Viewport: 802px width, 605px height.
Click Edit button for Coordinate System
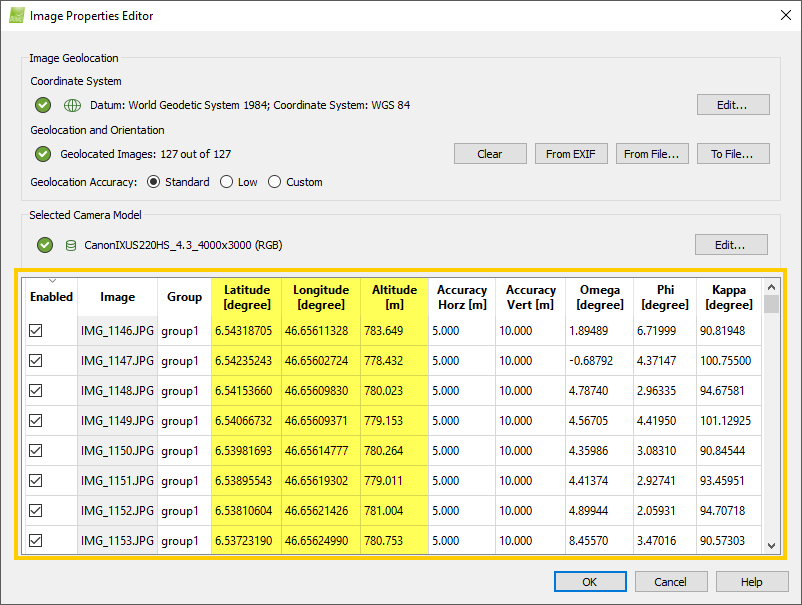[733, 105]
